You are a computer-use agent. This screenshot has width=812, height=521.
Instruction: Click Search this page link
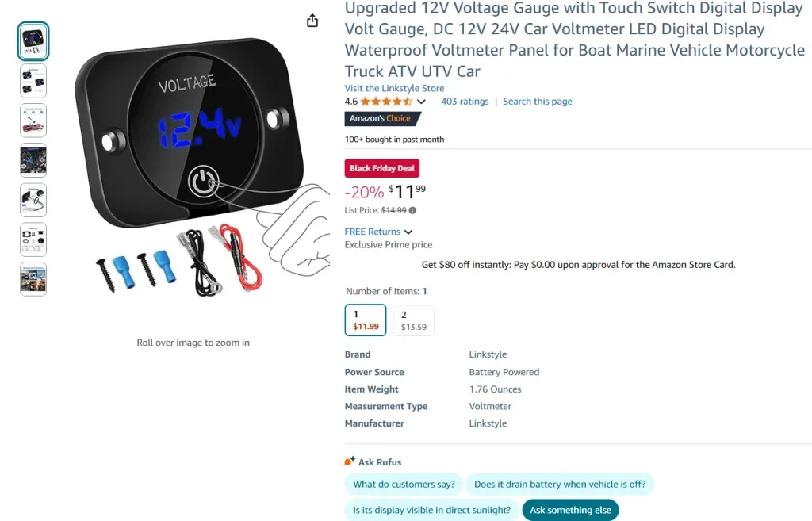(538, 102)
